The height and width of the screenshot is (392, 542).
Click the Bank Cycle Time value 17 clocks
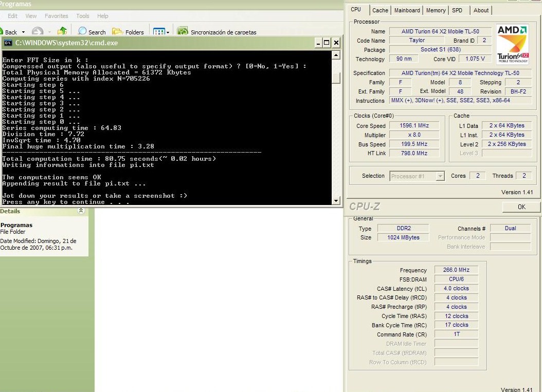pyautogui.click(x=456, y=325)
